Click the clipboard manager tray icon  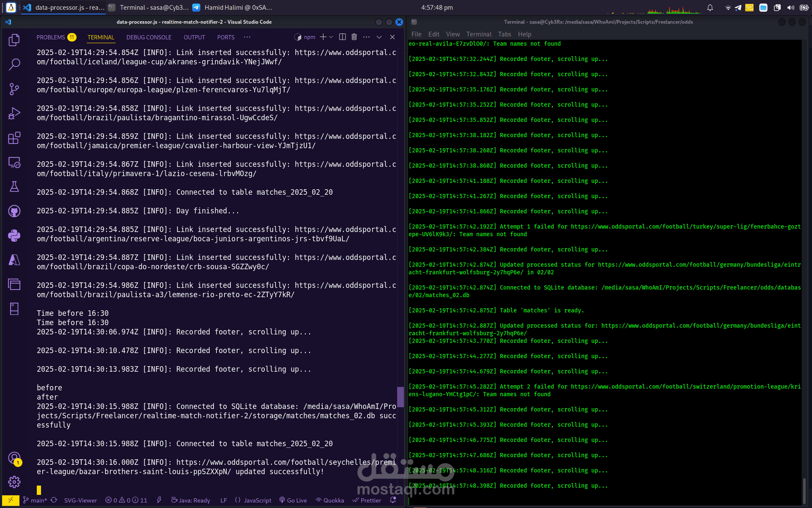777,8
